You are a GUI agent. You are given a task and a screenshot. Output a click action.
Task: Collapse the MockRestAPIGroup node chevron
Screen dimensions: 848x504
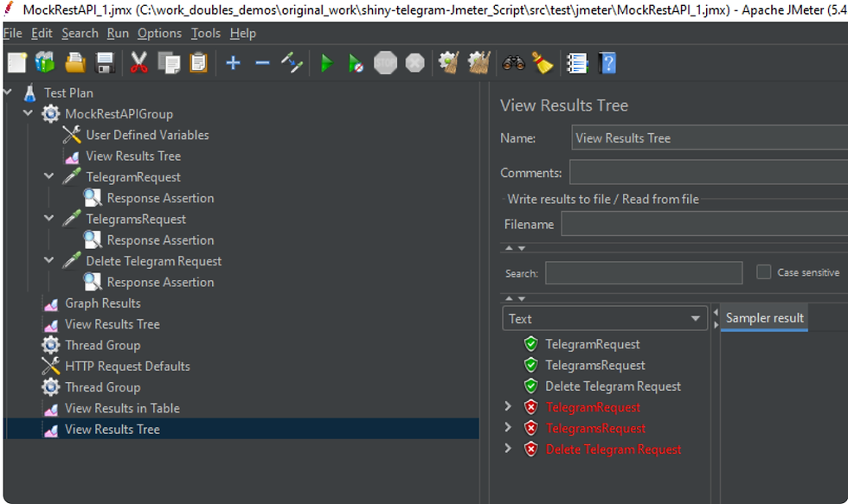tap(28, 113)
